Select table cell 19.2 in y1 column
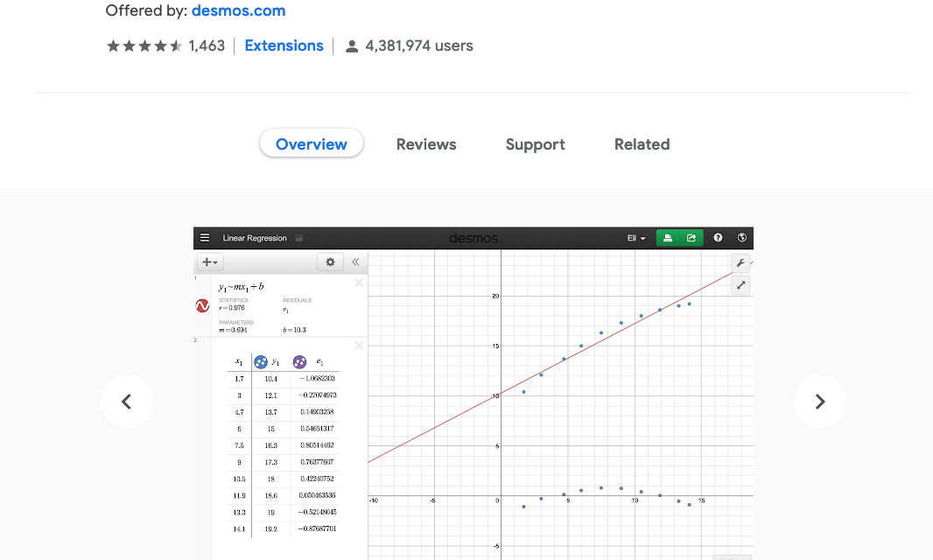 click(271, 529)
